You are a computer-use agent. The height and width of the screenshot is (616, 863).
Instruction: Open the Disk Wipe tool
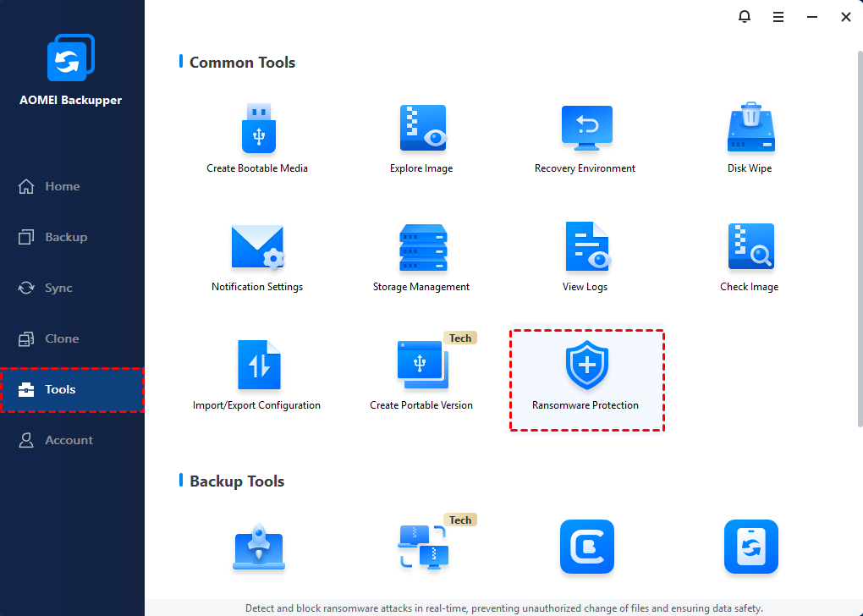tap(750, 138)
